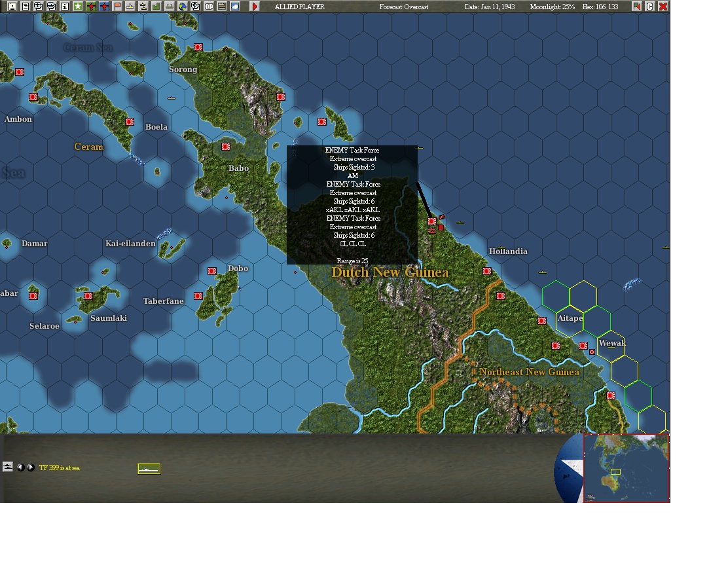
Task: Click the ship silhouette near Sorong
Action: pyautogui.click(x=172, y=98)
